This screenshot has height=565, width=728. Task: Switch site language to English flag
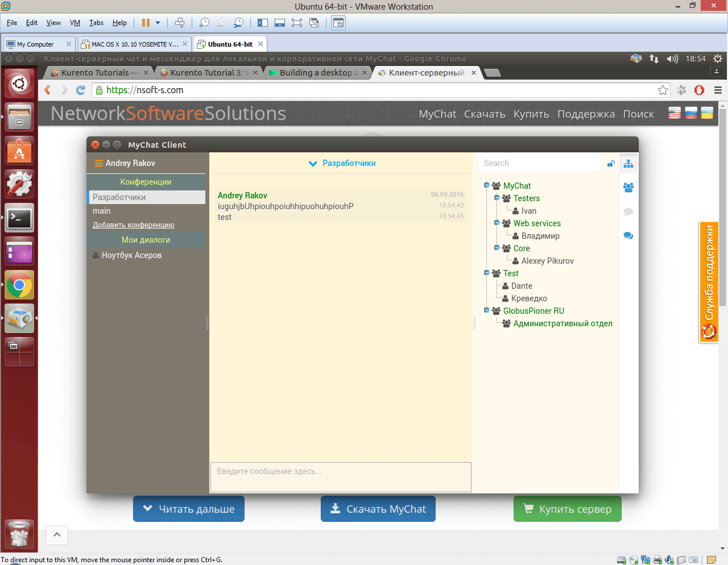click(x=675, y=113)
